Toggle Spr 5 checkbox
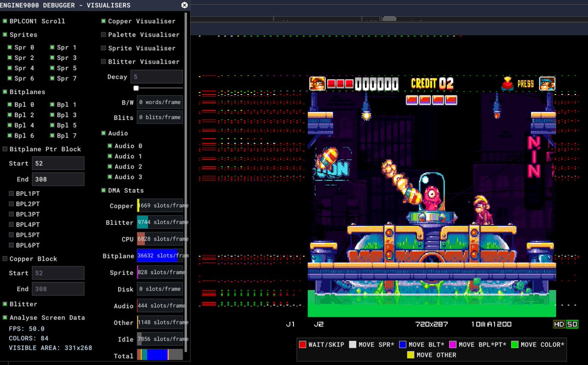Image resolution: width=588 pixels, height=365 pixels. point(52,68)
